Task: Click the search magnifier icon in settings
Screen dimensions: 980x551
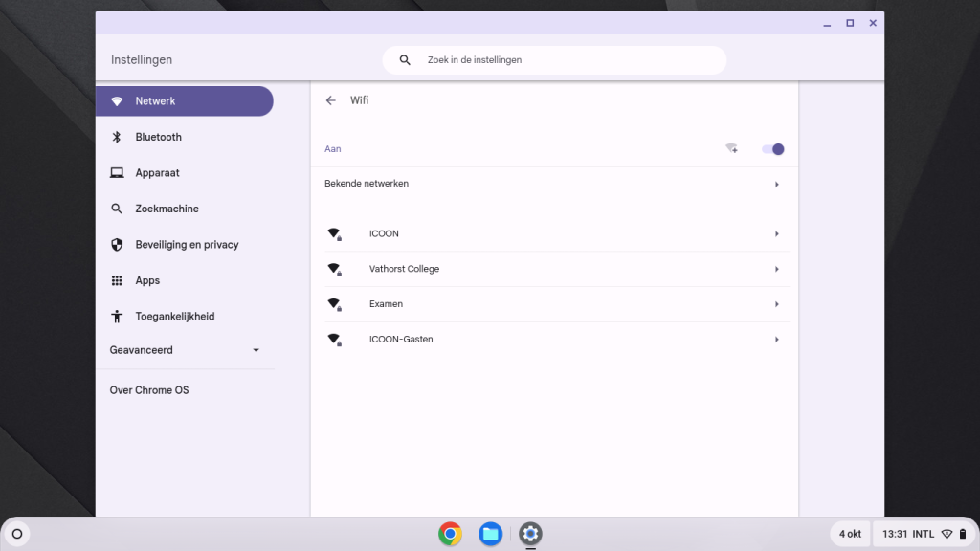Action: (x=405, y=60)
